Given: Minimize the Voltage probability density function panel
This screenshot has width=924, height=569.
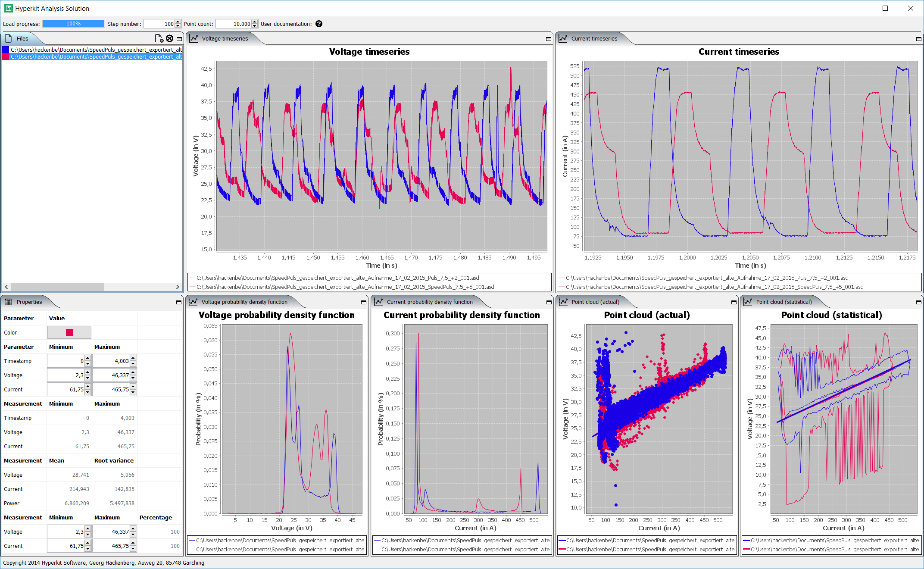Looking at the screenshot, I should pyautogui.click(x=364, y=302).
